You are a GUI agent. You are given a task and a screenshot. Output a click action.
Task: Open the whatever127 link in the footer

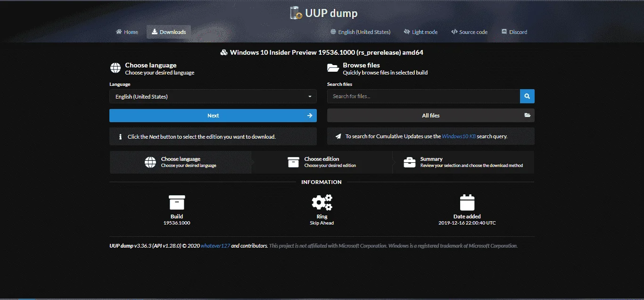coord(215,246)
